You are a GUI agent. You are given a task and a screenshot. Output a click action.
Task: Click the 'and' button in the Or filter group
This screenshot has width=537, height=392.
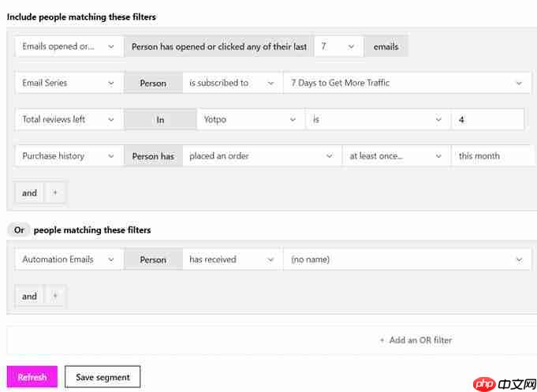[x=29, y=296]
